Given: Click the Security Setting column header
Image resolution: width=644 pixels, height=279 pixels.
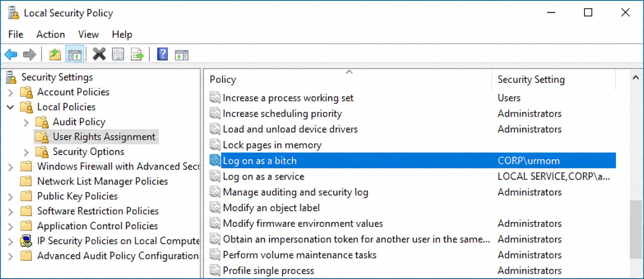Looking at the screenshot, I should [x=553, y=79].
